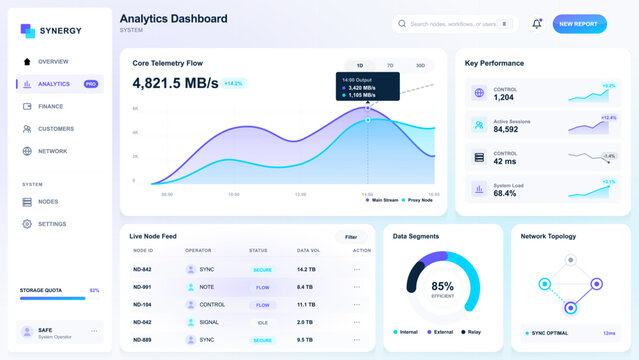
Task: Open Overview from the sidebar
Action: click(x=60, y=62)
